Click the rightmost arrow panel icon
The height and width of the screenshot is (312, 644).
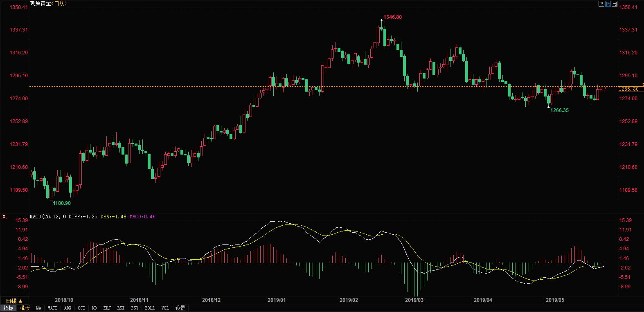[x=615, y=4]
